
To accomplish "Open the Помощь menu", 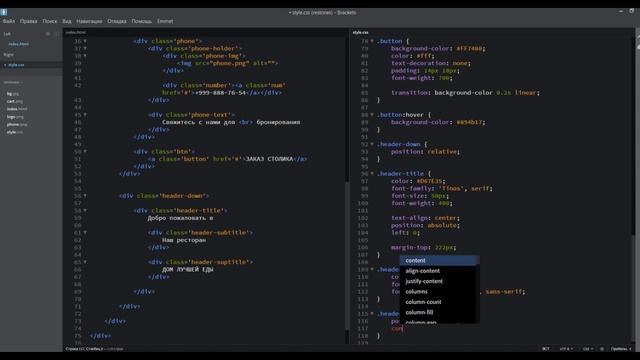I will coord(142,21).
